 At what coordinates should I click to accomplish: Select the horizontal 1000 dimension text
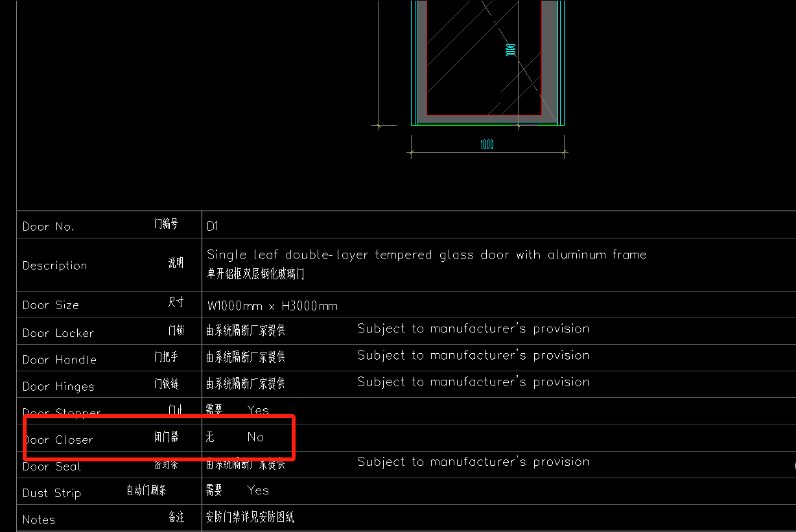coord(487,145)
